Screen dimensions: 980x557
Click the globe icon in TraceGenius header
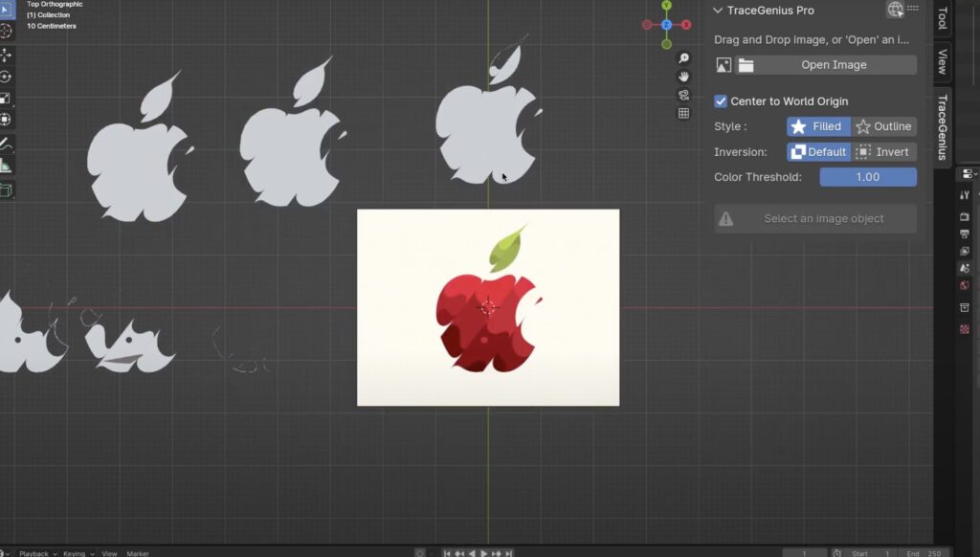click(x=895, y=9)
